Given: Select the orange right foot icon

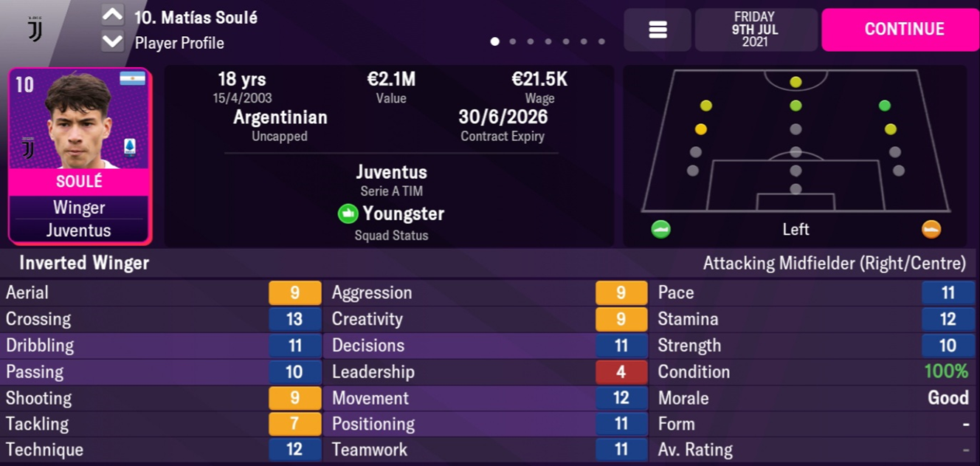Looking at the screenshot, I should pos(931,230).
